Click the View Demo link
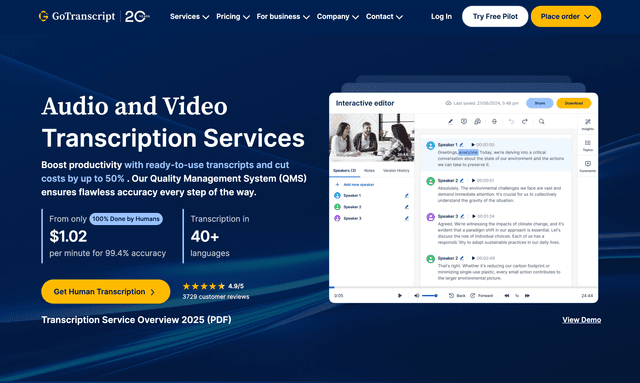 (x=581, y=320)
